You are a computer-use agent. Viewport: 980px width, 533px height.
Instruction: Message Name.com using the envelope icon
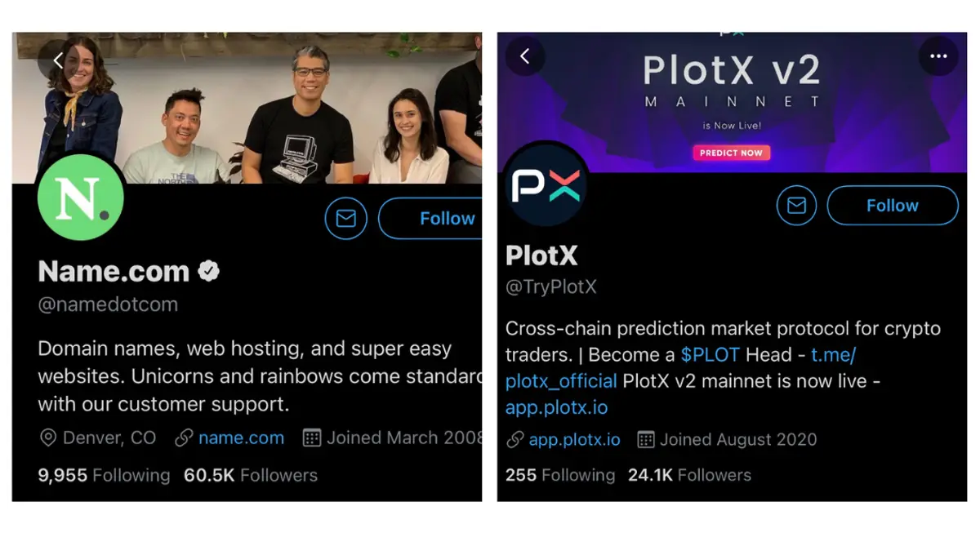pos(346,219)
